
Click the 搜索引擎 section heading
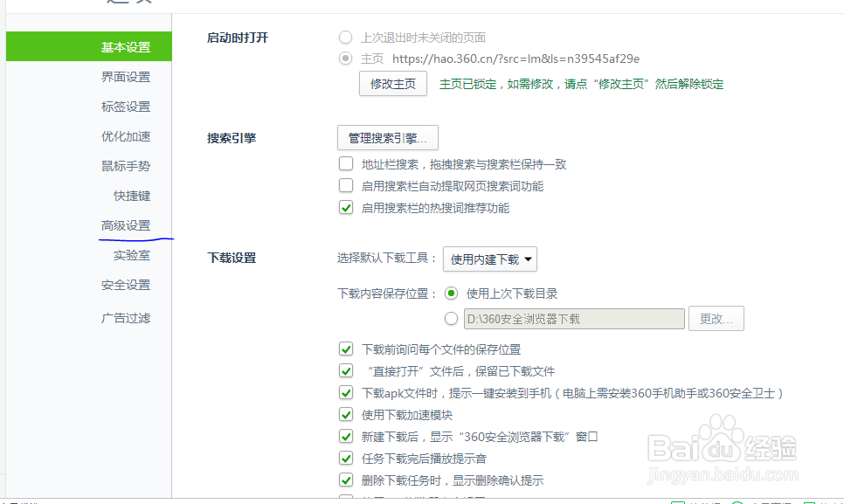[x=232, y=138]
